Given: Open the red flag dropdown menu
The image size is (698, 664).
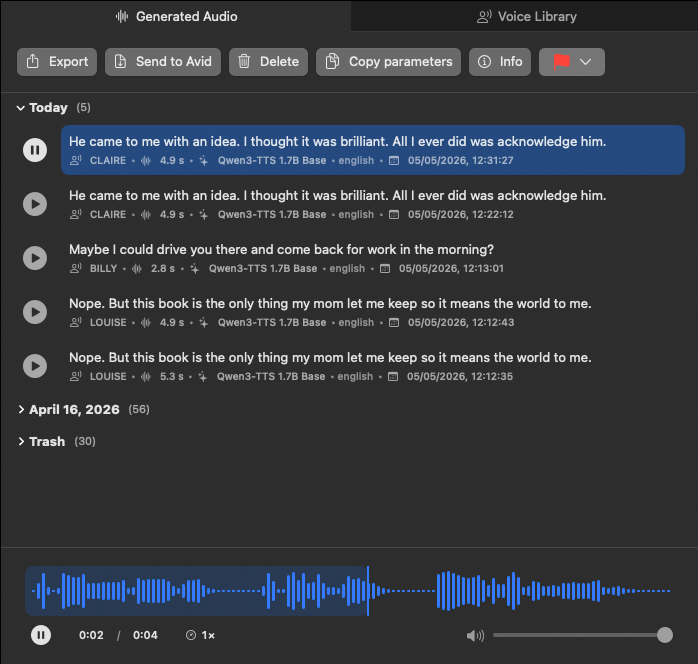Looking at the screenshot, I should point(572,62).
